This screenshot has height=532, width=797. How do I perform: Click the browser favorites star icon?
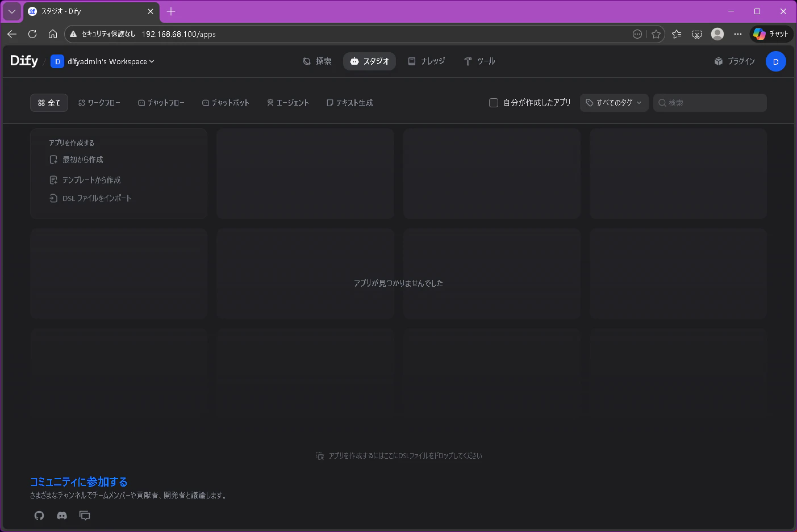point(656,34)
